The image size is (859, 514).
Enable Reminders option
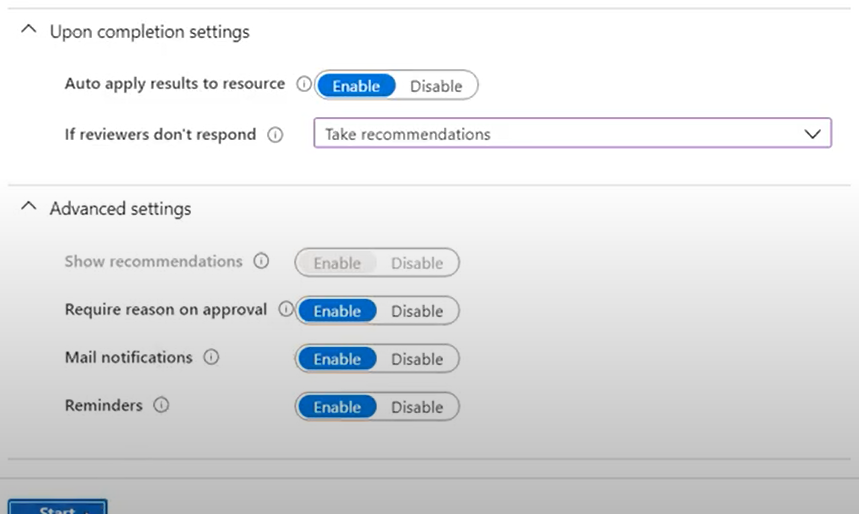[x=337, y=407]
